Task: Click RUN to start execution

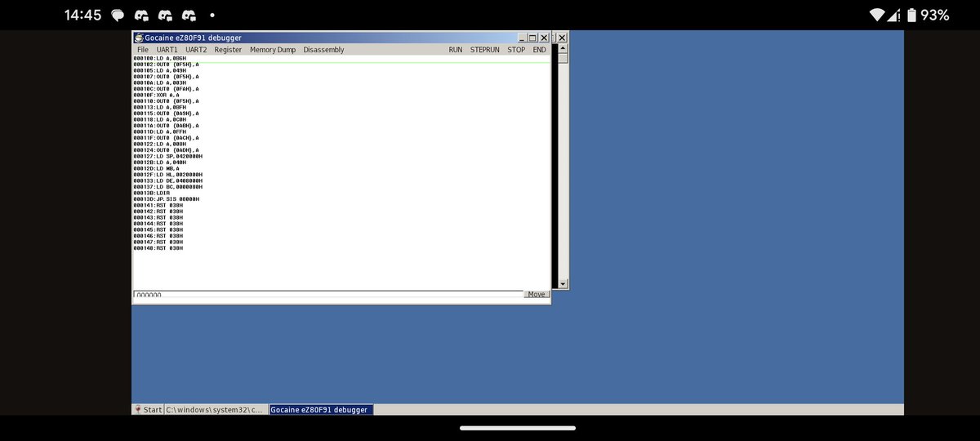Action: pos(455,50)
